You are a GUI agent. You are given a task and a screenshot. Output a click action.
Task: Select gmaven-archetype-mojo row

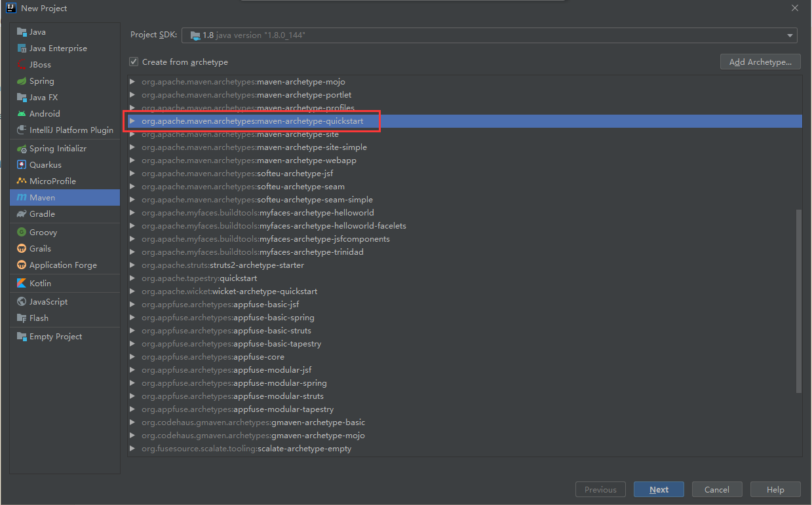coord(465,436)
